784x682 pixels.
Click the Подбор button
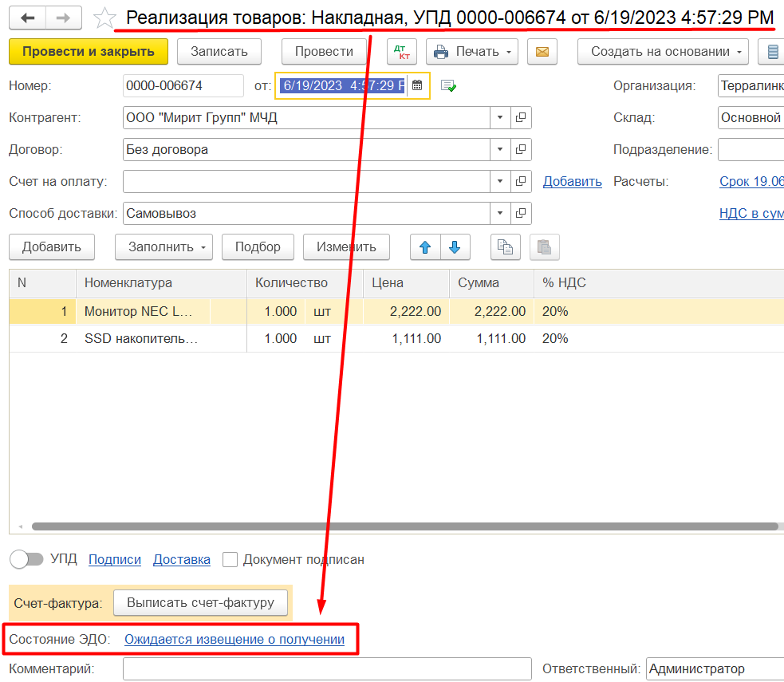pyautogui.click(x=258, y=247)
